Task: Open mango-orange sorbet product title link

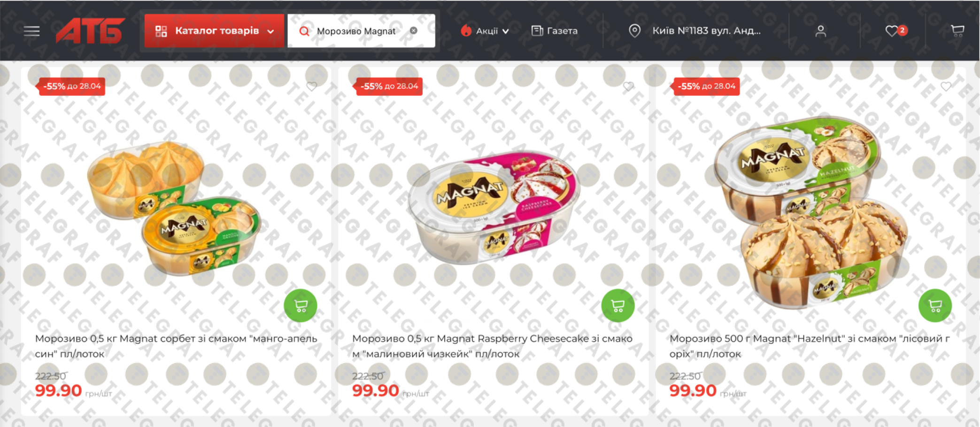Action: pos(176,346)
